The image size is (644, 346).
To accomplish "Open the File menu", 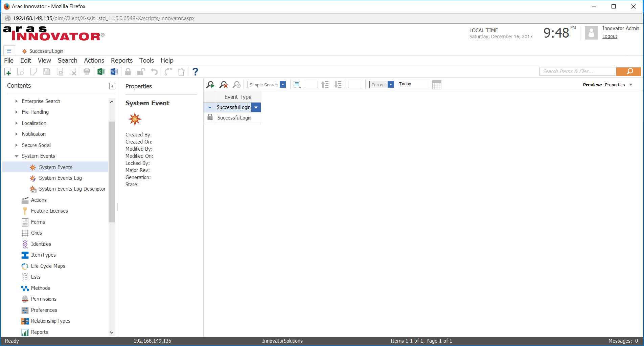I will [x=9, y=60].
